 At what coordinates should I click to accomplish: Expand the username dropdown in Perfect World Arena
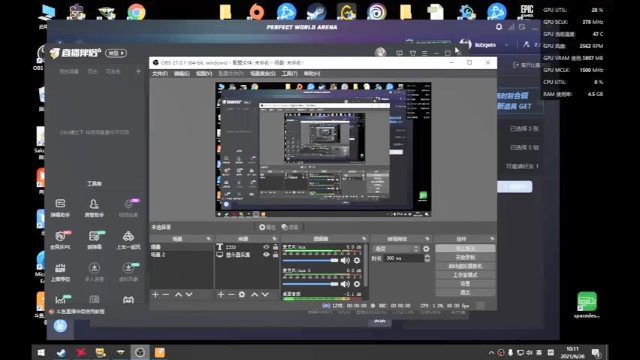[507, 45]
